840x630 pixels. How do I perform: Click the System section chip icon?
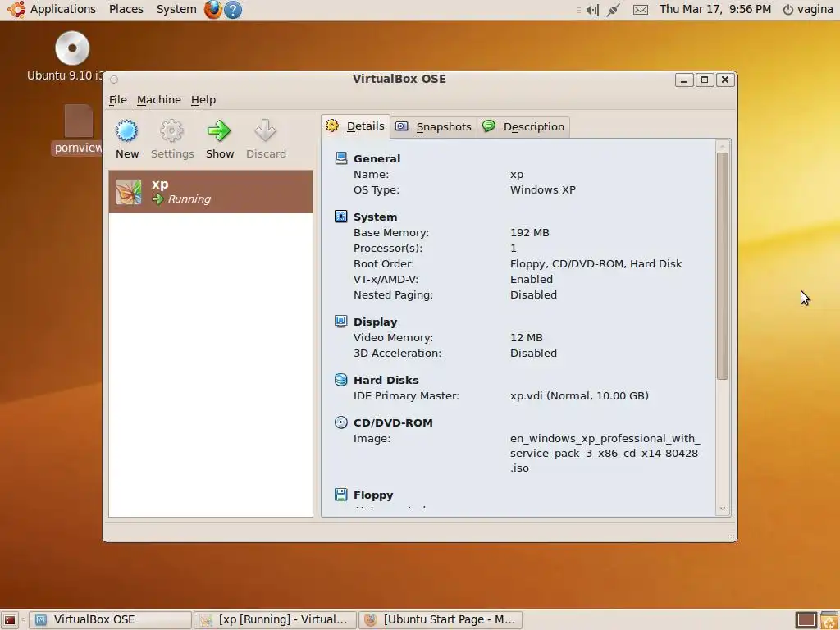tap(340, 217)
